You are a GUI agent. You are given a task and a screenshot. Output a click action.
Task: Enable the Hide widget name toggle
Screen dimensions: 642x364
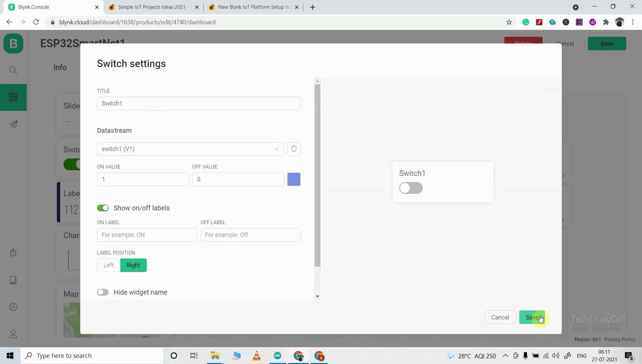(x=103, y=292)
